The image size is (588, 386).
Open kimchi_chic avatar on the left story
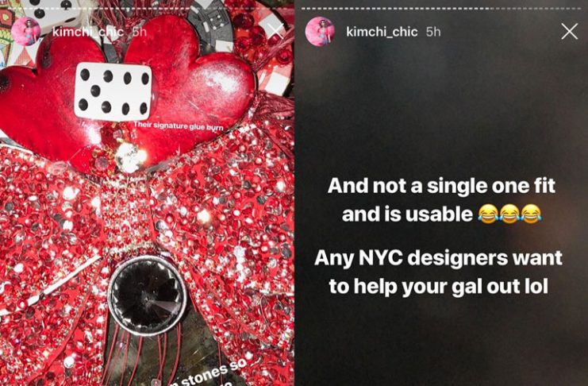pyautogui.click(x=26, y=32)
